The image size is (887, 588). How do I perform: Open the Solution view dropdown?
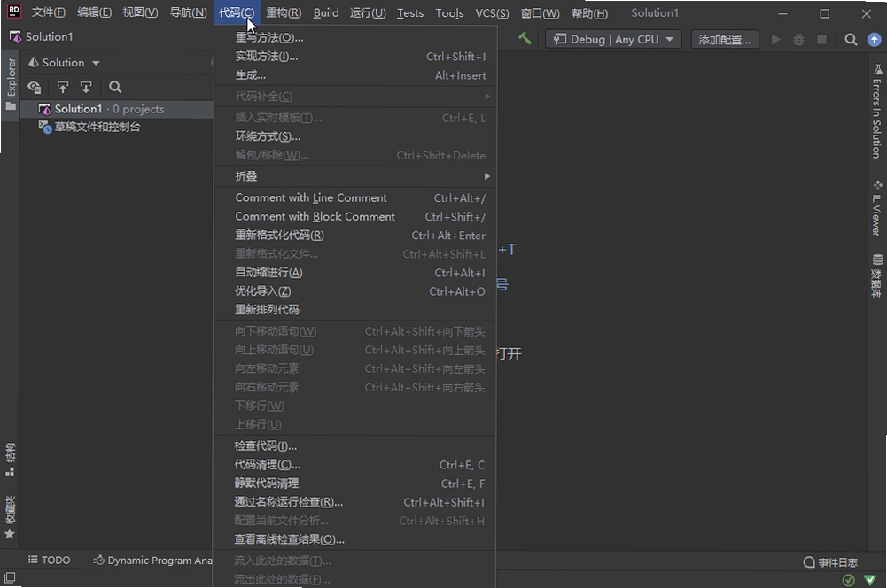(x=64, y=62)
